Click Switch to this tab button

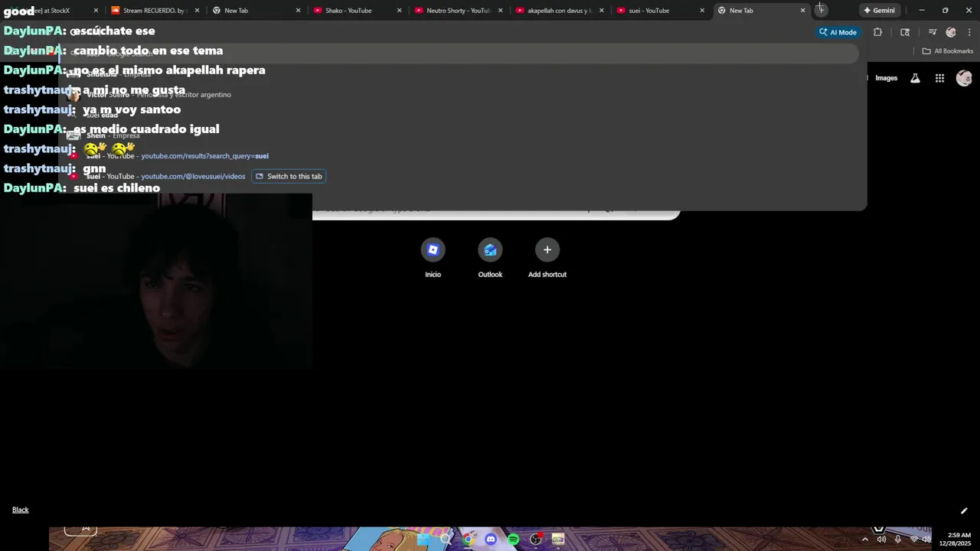289,176
